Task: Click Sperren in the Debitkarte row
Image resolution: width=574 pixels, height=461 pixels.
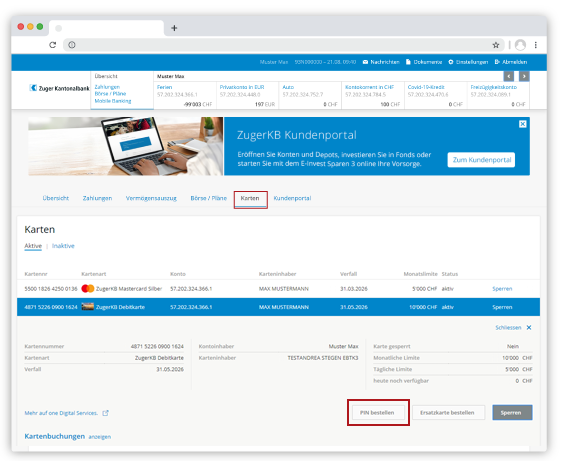Action: (x=502, y=307)
